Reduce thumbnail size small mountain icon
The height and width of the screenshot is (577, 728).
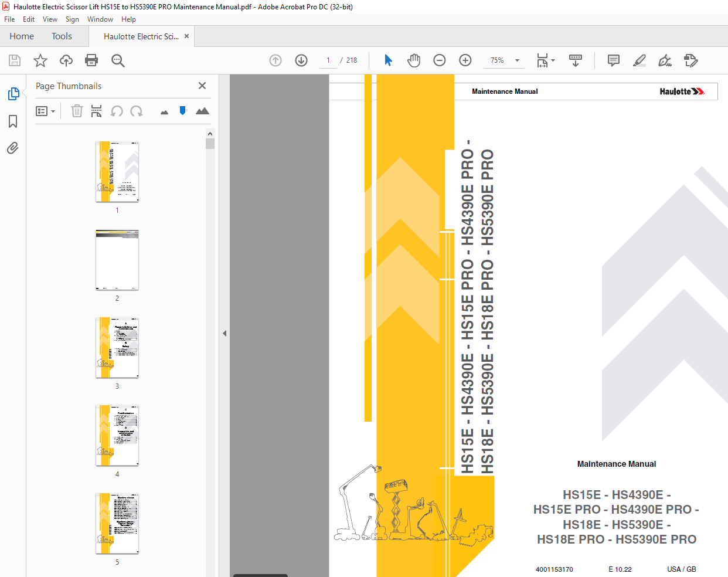(x=164, y=112)
